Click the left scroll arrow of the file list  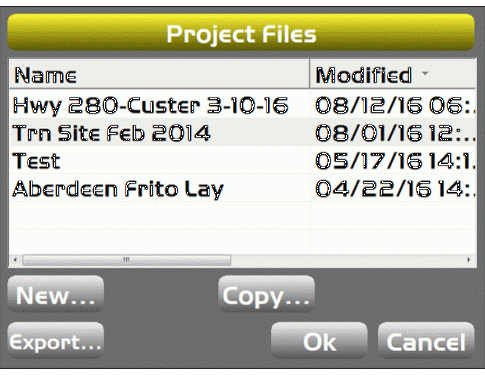[15, 260]
